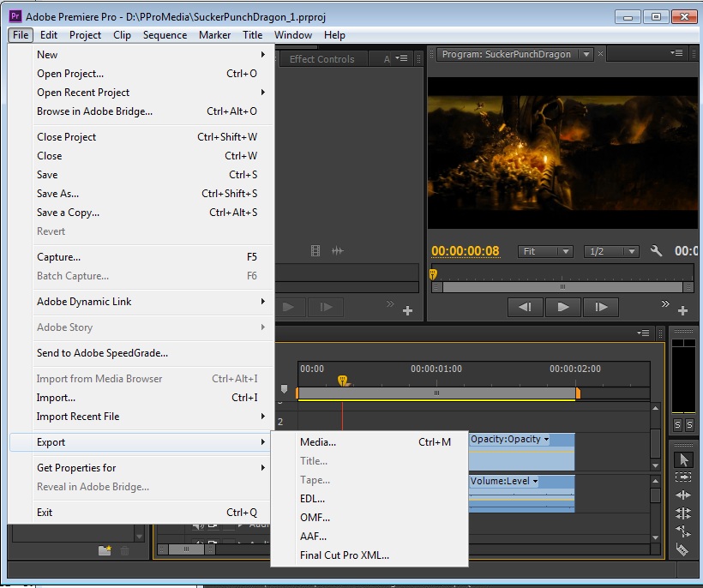The height and width of the screenshot is (588, 703).
Task: Open the Sequence menu
Action: (165, 35)
